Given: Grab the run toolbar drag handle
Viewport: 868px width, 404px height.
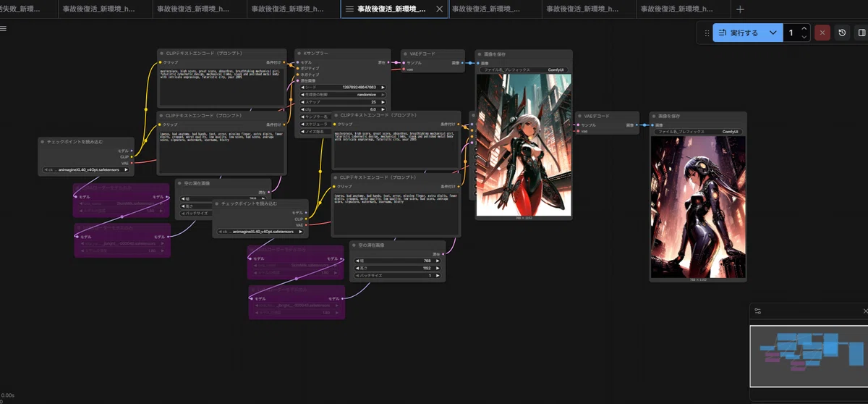Looking at the screenshot, I should [706, 33].
